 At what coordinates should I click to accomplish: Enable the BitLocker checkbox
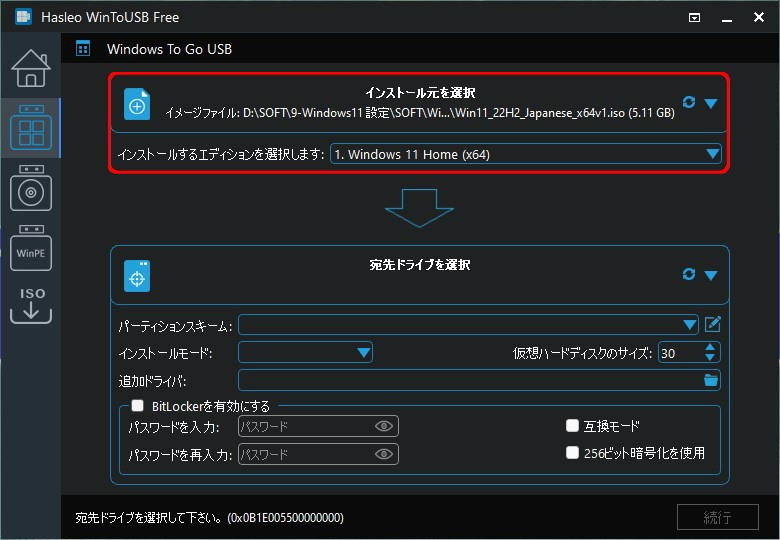(137, 406)
